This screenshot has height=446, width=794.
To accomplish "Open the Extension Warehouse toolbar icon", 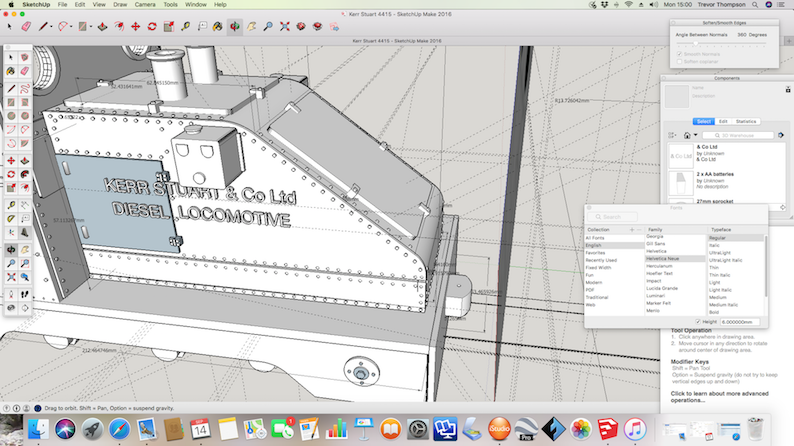I will point(317,26).
